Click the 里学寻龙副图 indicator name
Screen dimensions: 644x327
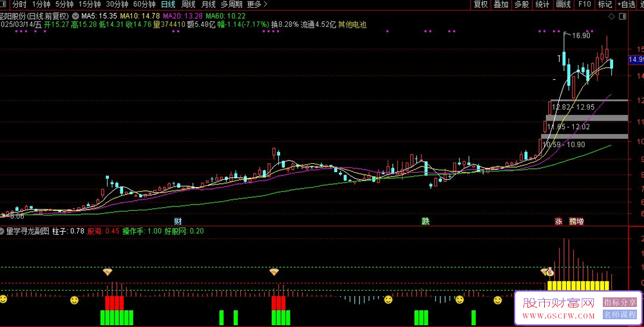(28, 231)
